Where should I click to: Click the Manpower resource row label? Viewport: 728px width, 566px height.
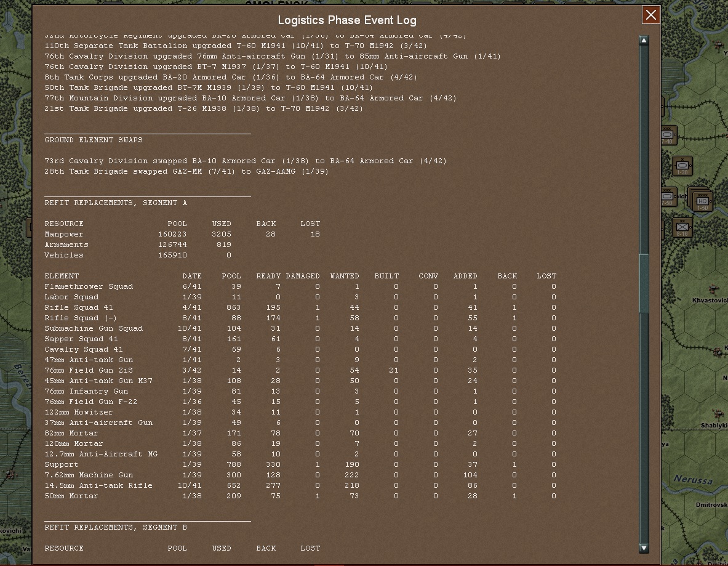pos(64,234)
